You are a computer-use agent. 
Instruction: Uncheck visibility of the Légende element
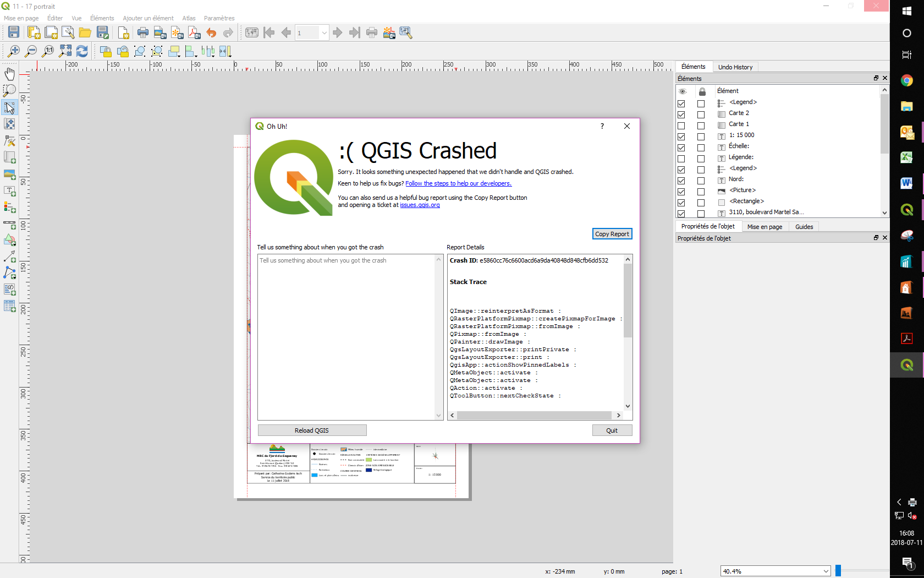(681, 158)
